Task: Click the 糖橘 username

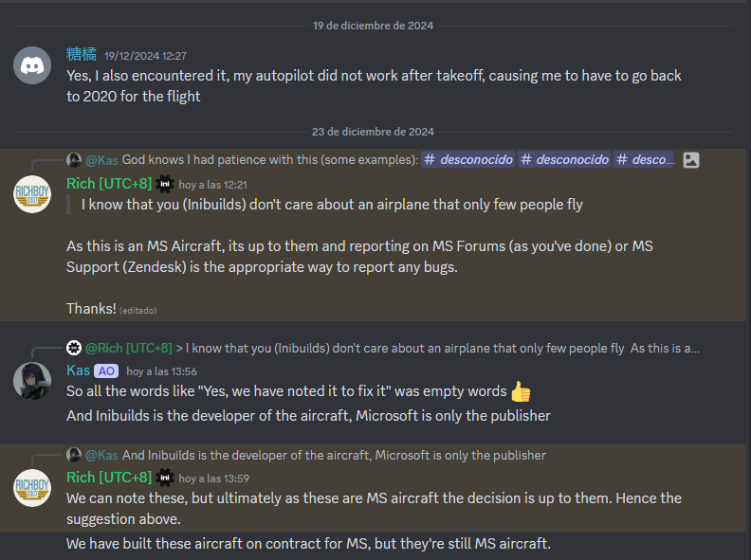Action: pyautogui.click(x=82, y=55)
